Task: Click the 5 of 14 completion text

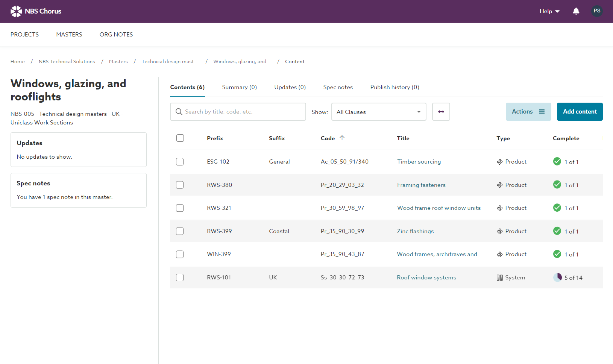Action: (x=573, y=278)
